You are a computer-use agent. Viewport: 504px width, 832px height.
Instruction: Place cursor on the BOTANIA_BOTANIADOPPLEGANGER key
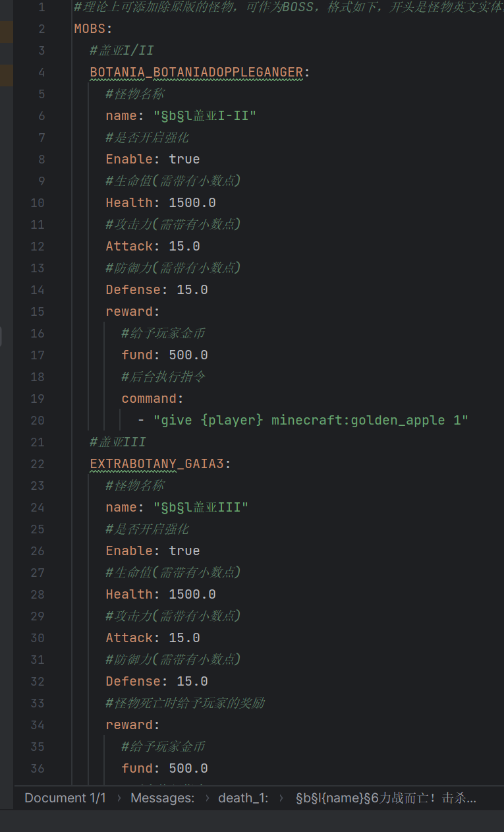tap(196, 73)
